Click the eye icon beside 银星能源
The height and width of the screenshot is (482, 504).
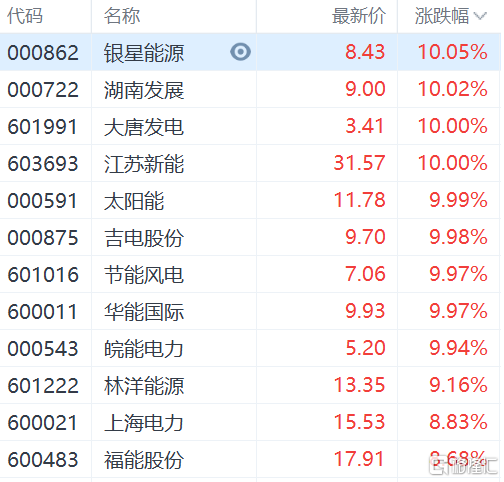[x=240, y=52]
